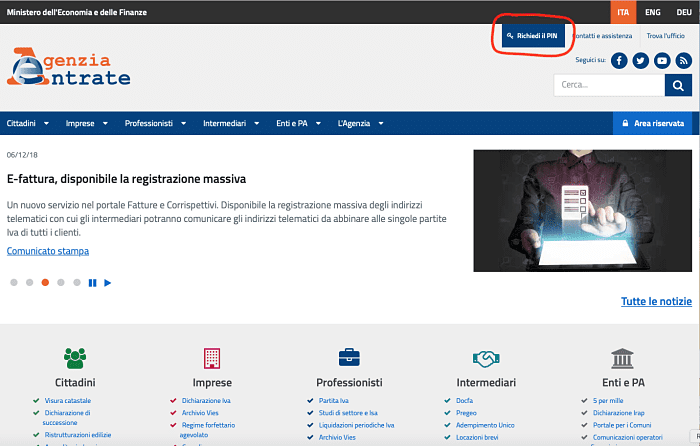Viewport: 700px width, 446px height.
Task: Expand the L'Agenzia navigation dropdown
Action: tap(361, 124)
